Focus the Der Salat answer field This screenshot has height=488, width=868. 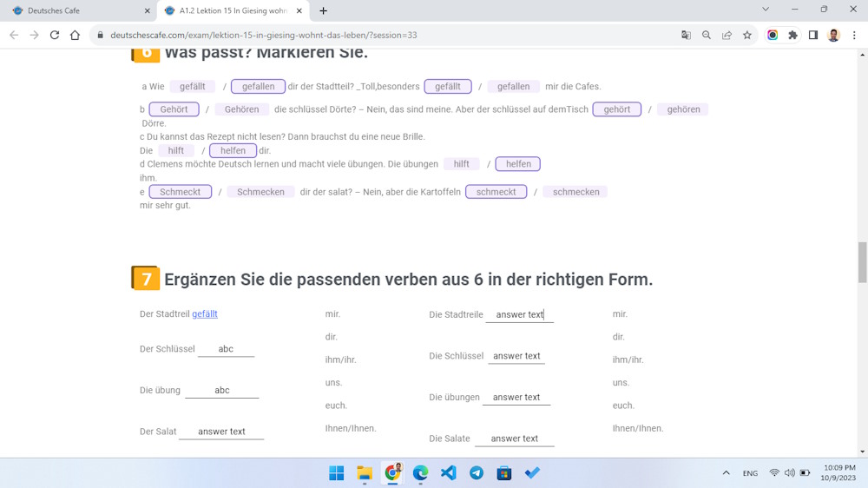(221, 432)
